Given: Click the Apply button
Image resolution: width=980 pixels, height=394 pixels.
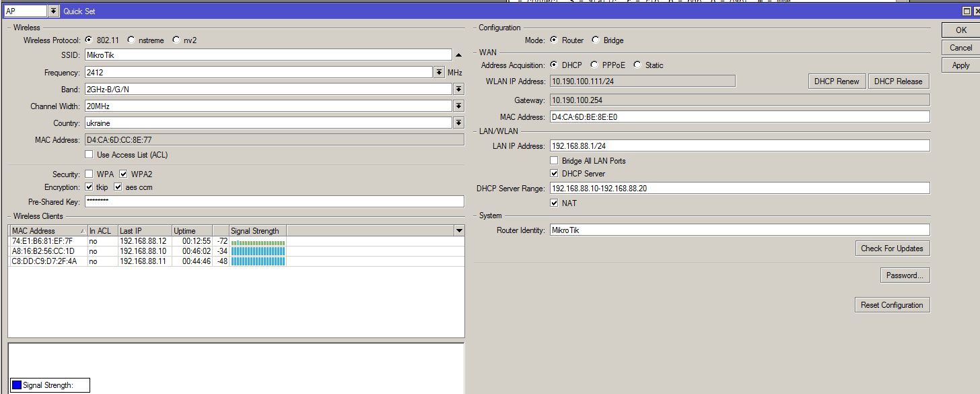Looking at the screenshot, I should point(960,65).
